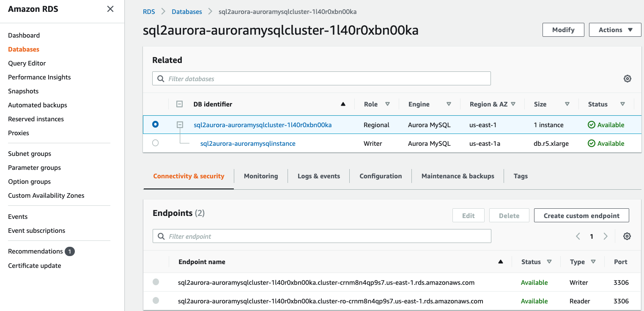
Task: Open Snapshots in sidebar
Action: pos(23,91)
